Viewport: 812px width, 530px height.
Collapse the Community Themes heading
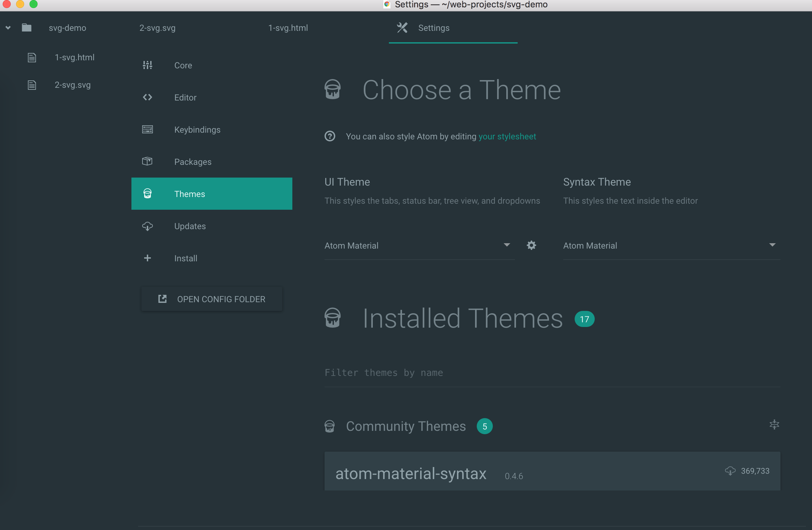click(406, 426)
